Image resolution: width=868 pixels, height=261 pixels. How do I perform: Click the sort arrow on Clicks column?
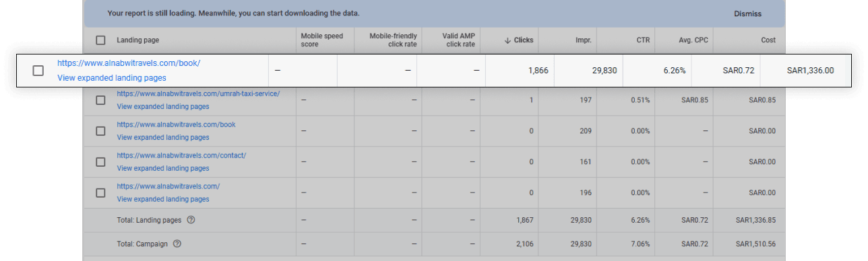(x=507, y=40)
